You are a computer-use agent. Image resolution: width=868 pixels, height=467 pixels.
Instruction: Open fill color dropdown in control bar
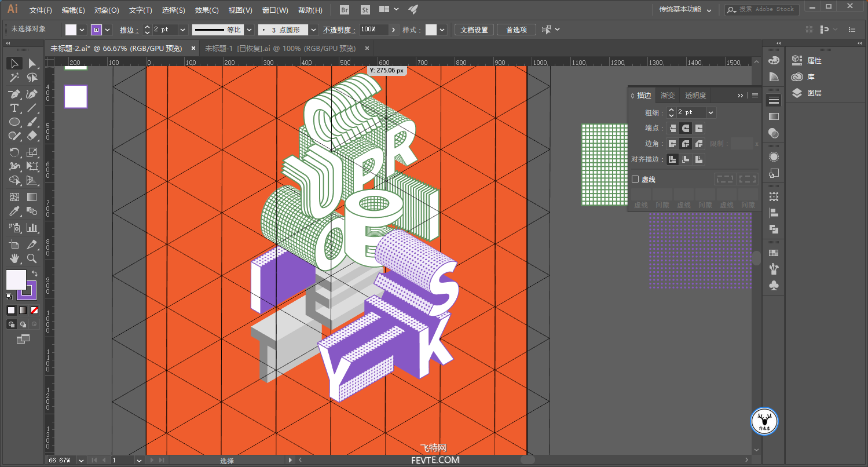click(x=82, y=30)
